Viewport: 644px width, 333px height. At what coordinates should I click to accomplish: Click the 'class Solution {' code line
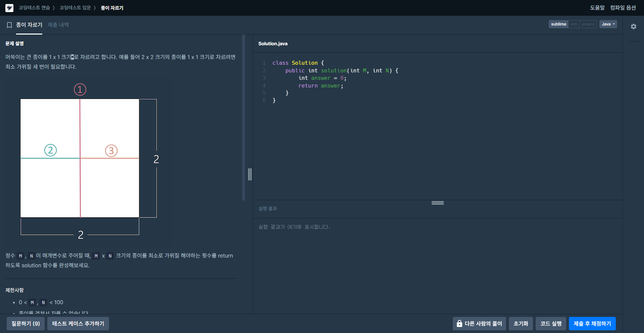click(x=298, y=63)
